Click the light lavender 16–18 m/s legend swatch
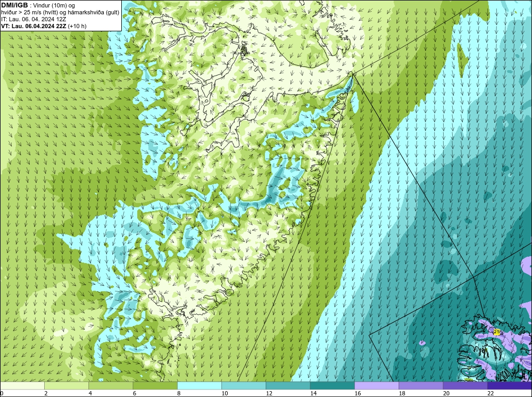Image resolution: width=532 pixels, height=397 pixels. pos(377,385)
